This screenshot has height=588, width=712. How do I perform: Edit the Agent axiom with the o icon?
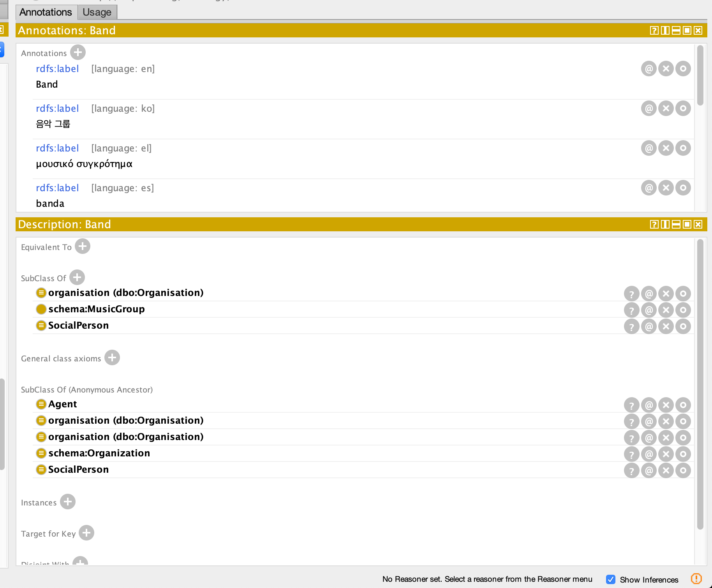point(683,405)
